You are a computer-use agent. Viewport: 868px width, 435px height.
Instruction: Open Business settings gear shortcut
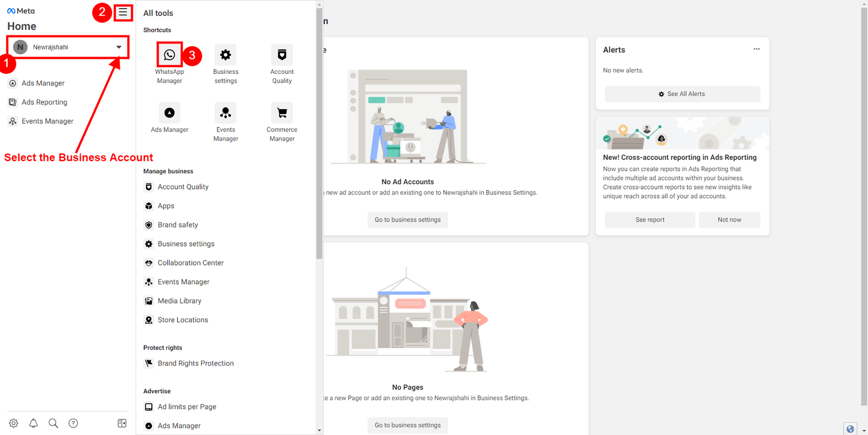(x=226, y=55)
